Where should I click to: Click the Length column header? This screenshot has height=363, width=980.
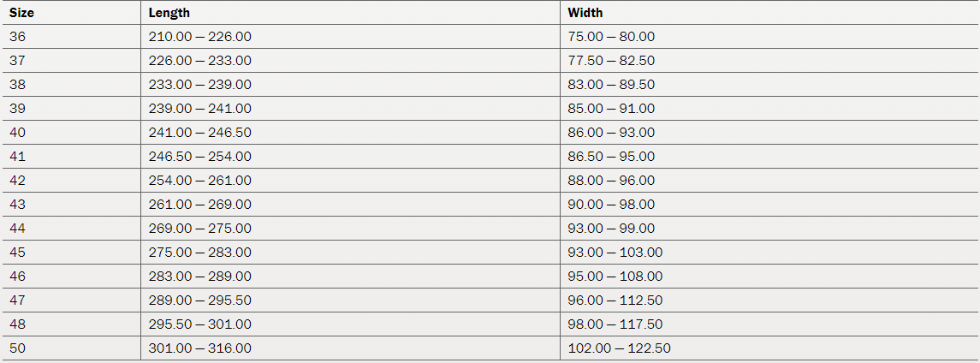tap(169, 13)
